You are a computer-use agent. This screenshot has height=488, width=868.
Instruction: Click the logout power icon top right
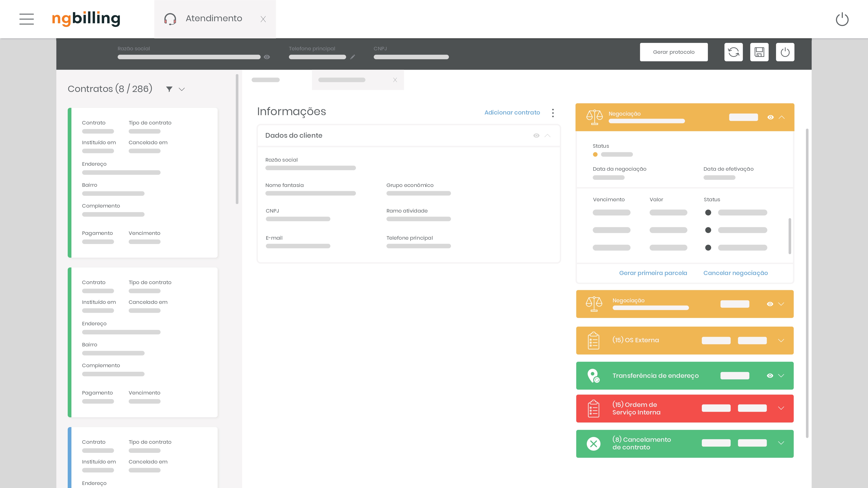tap(842, 19)
